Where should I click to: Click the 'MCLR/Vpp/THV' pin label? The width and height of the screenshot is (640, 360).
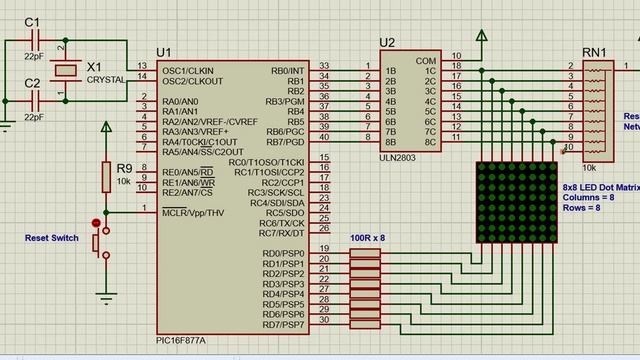tap(193, 213)
